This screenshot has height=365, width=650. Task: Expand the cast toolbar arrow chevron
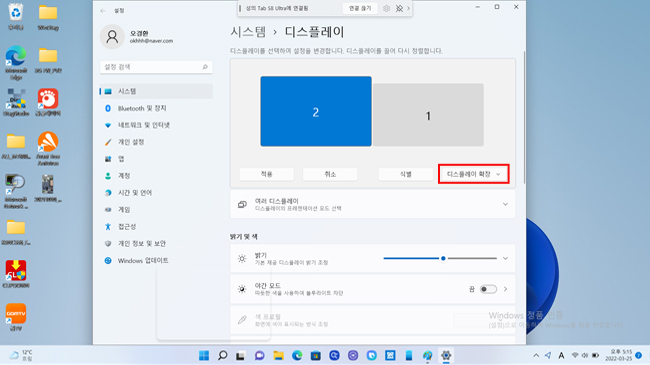click(408, 8)
